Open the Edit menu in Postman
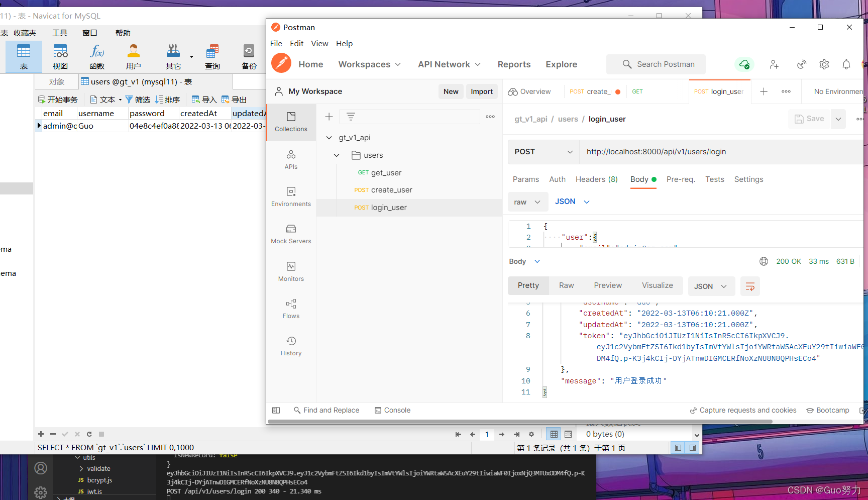Screen dimensions: 868x500 coord(297,44)
